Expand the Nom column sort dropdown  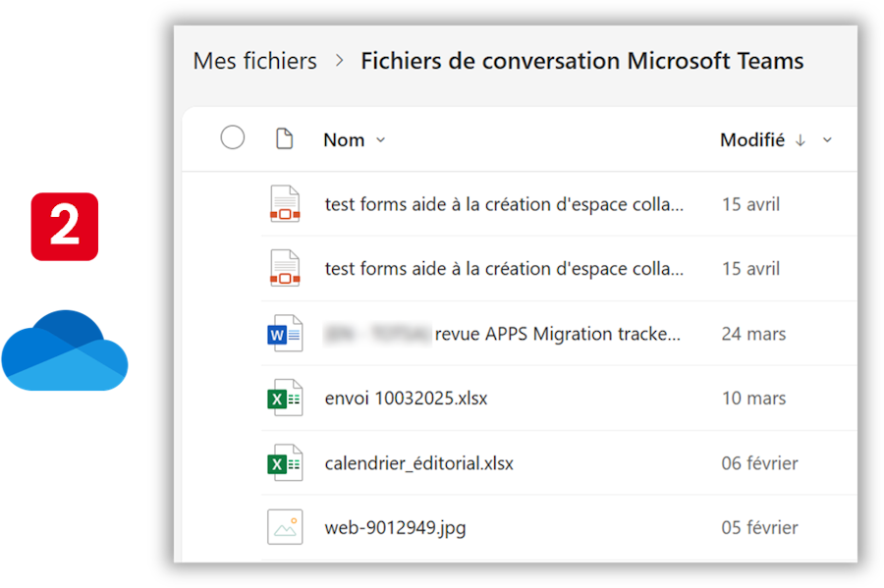tap(381, 140)
